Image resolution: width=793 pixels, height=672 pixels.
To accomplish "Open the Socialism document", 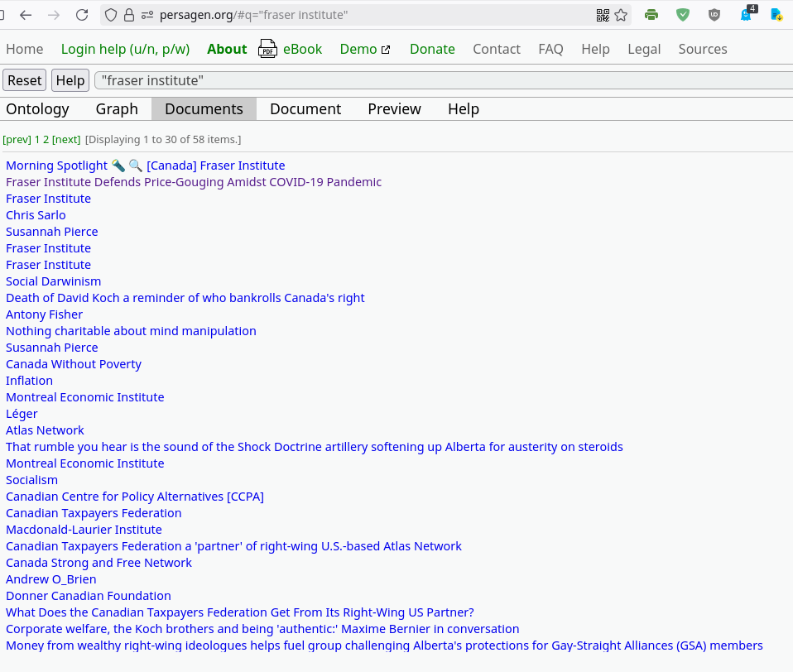I will coord(31,480).
